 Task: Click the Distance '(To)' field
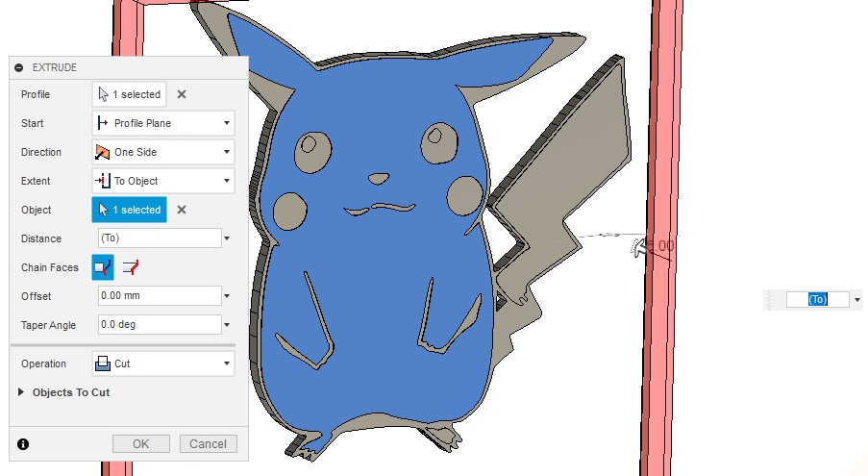pos(160,238)
